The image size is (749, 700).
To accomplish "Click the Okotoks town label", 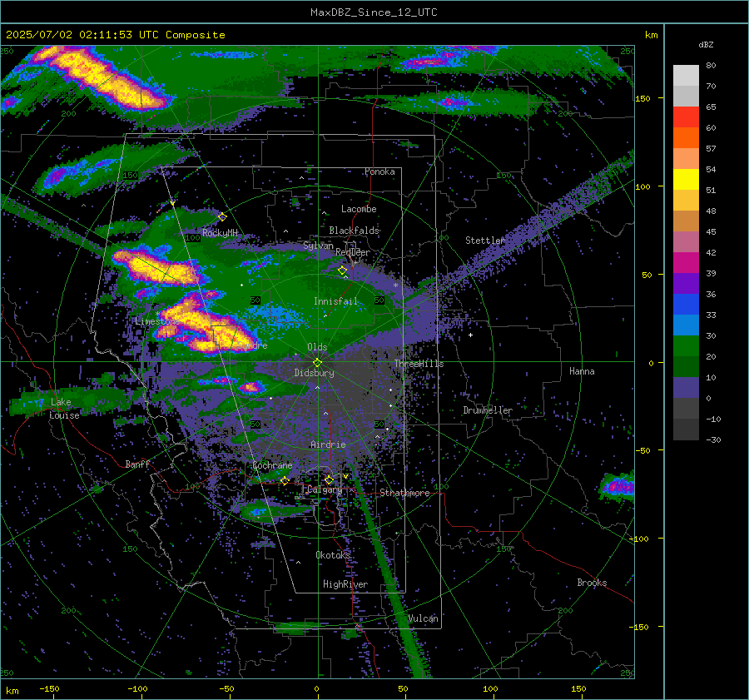I will (333, 554).
